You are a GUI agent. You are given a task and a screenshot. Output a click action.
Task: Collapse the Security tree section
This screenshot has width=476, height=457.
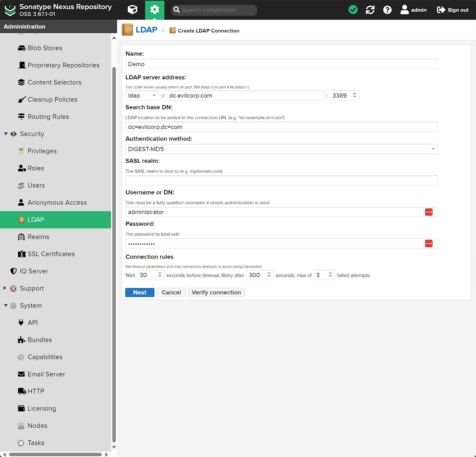tap(6, 134)
